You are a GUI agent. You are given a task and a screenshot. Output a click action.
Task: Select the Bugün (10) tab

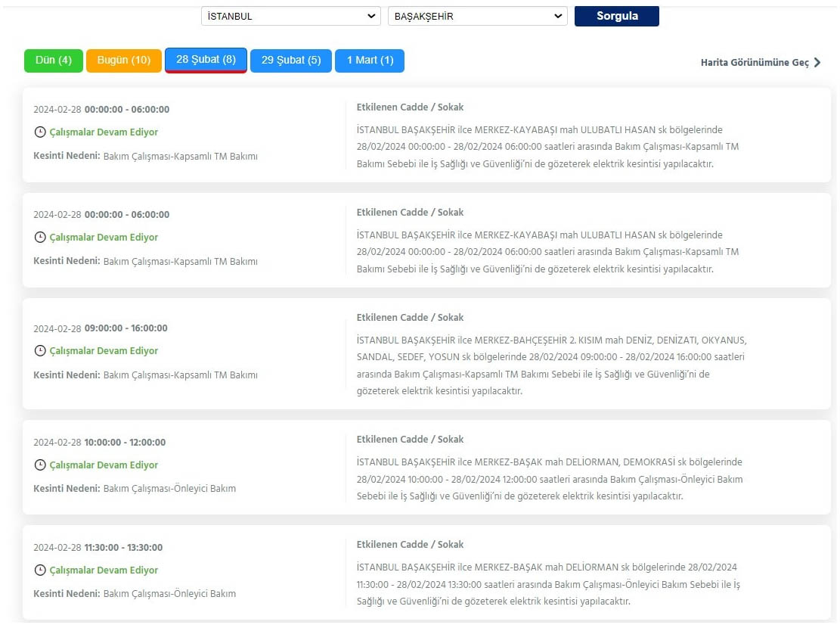[124, 61]
